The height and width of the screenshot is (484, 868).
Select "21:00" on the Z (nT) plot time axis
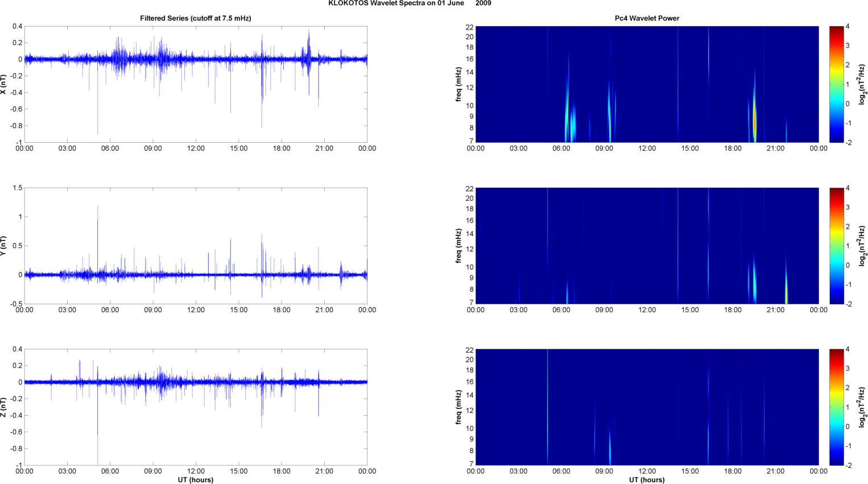(x=324, y=471)
